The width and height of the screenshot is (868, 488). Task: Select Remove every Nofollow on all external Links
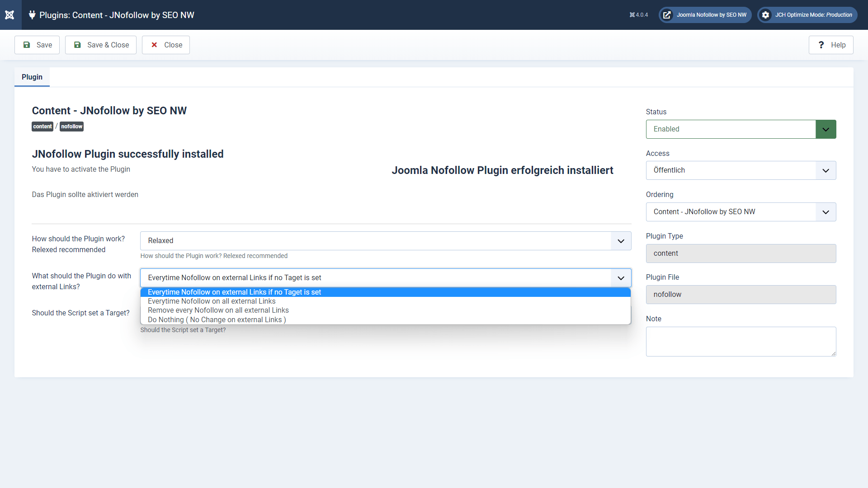[386, 310]
